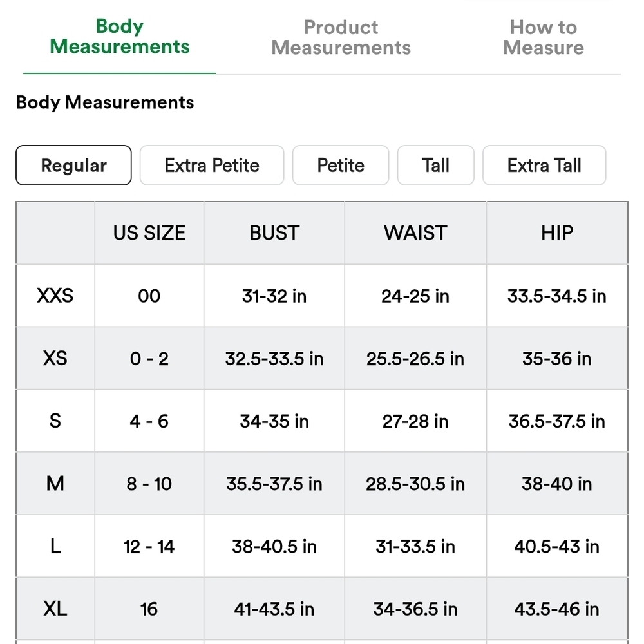This screenshot has width=644, height=644.
Task: Choose the Petite fit option
Action: click(341, 165)
